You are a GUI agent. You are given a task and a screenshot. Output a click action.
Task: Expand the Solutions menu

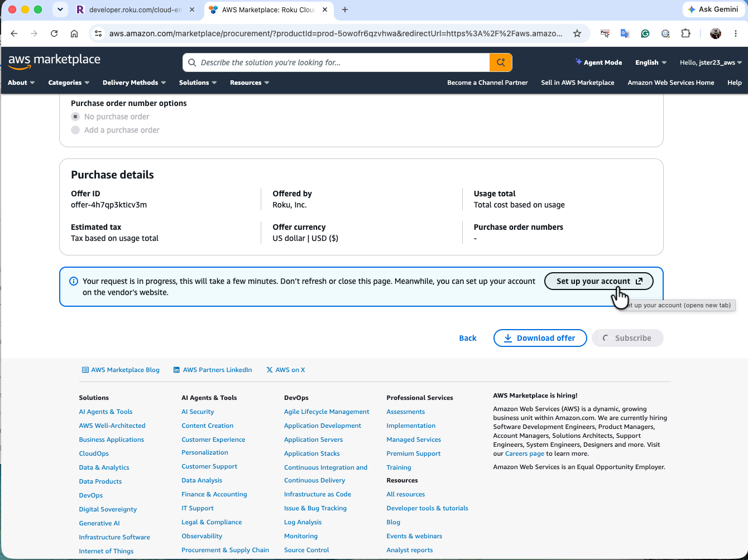tap(198, 83)
